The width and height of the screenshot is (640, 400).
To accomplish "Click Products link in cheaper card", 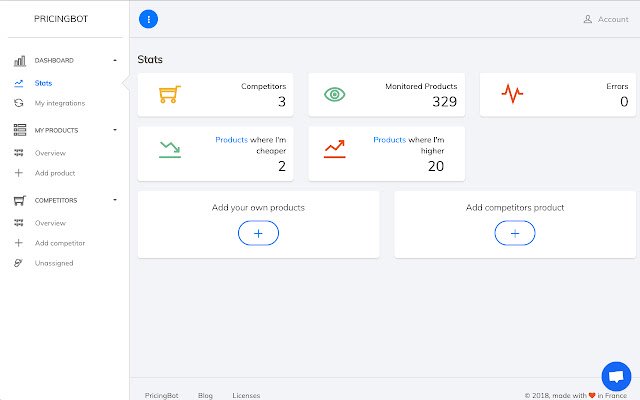I will 231,140.
